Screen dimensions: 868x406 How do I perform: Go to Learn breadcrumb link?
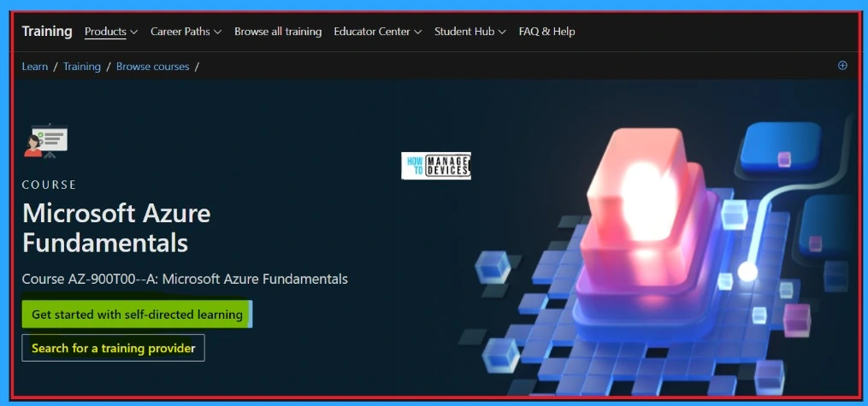click(35, 67)
